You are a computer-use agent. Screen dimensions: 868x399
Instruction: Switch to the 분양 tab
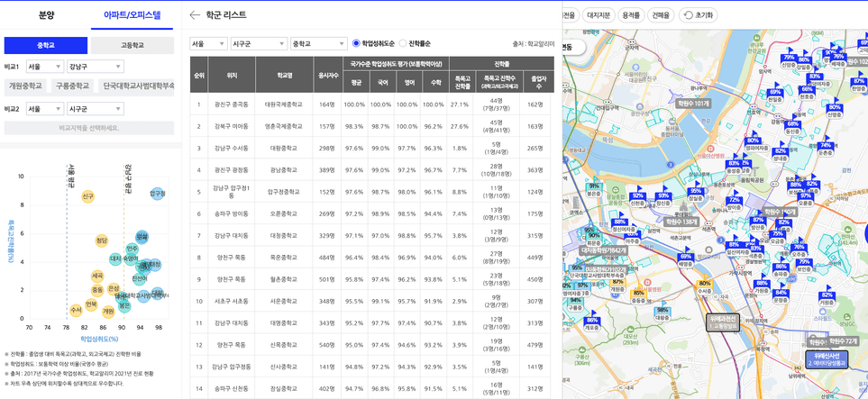pyautogui.click(x=47, y=15)
